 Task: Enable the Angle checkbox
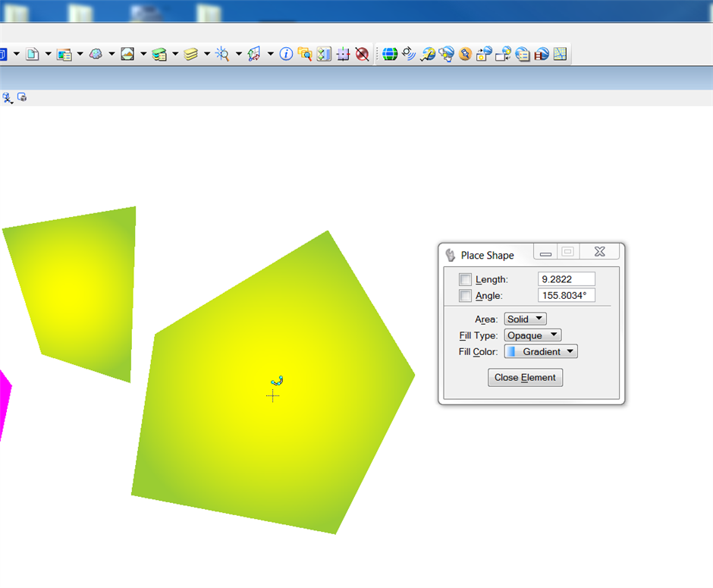coord(465,296)
